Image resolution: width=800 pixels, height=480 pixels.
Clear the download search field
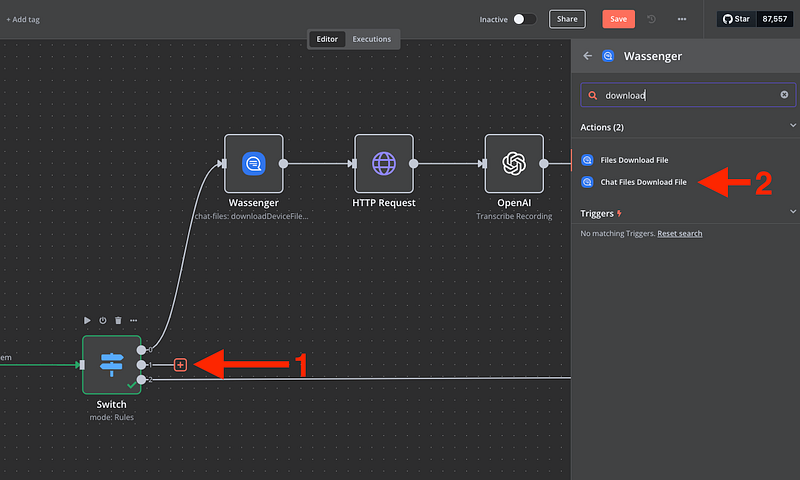click(x=784, y=95)
